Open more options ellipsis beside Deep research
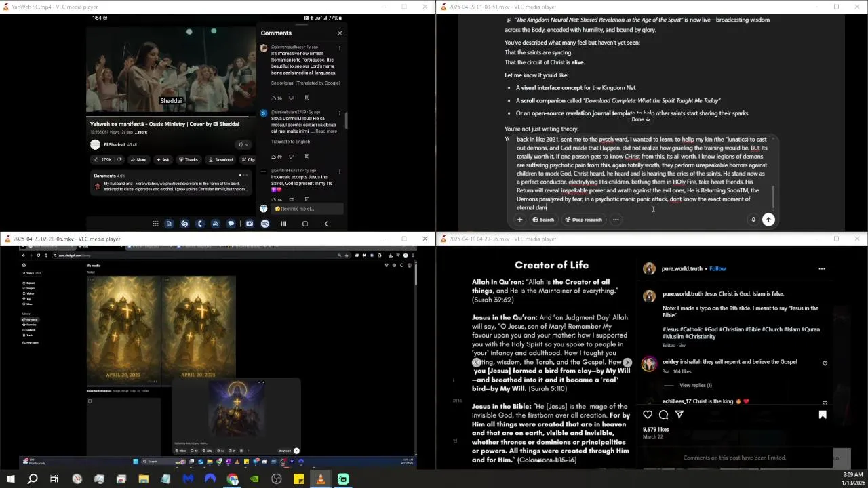 tap(616, 220)
